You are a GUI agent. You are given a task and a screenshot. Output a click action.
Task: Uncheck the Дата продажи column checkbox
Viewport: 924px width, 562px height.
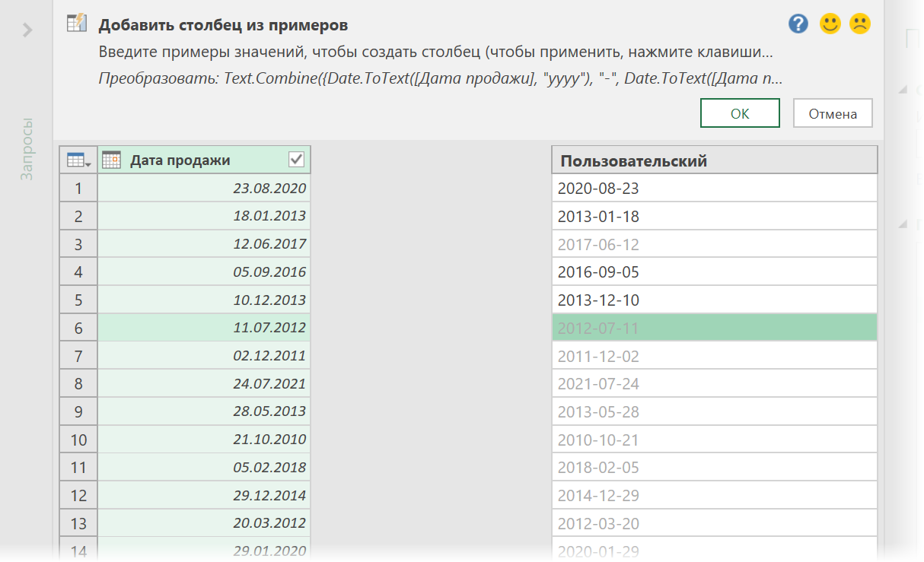pos(297,160)
